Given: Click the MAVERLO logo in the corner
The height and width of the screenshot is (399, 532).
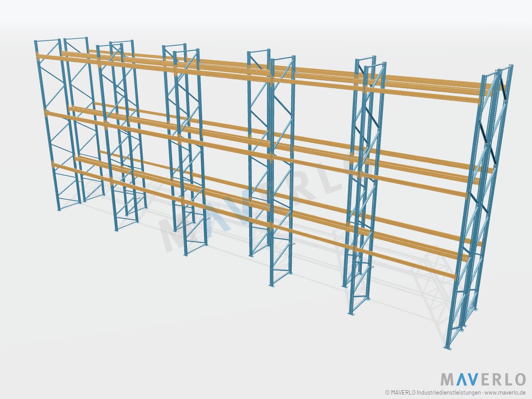Looking at the screenshot, I should 483,379.
